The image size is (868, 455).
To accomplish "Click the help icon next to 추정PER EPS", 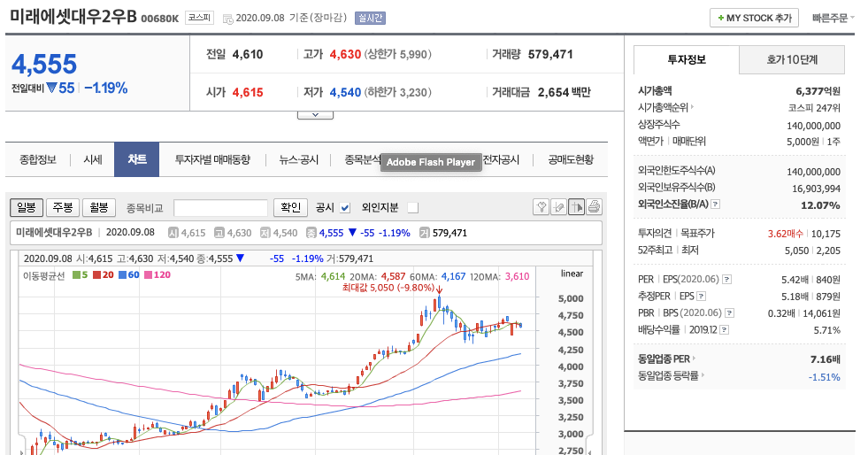I will (x=702, y=297).
